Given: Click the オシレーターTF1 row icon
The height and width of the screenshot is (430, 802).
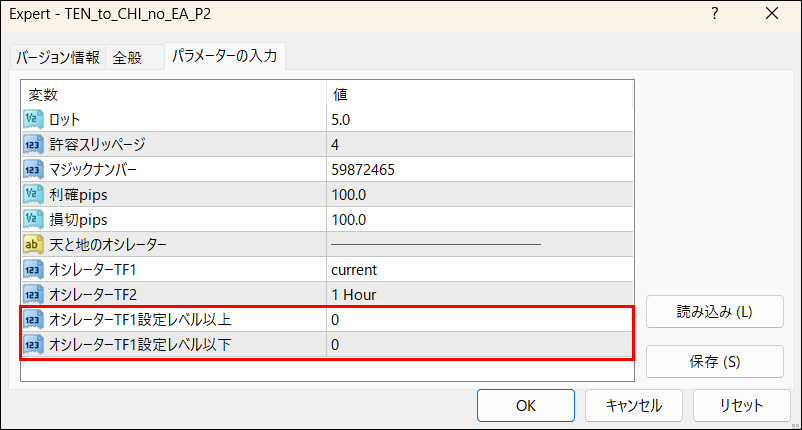Looking at the screenshot, I should click(x=33, y=270).
